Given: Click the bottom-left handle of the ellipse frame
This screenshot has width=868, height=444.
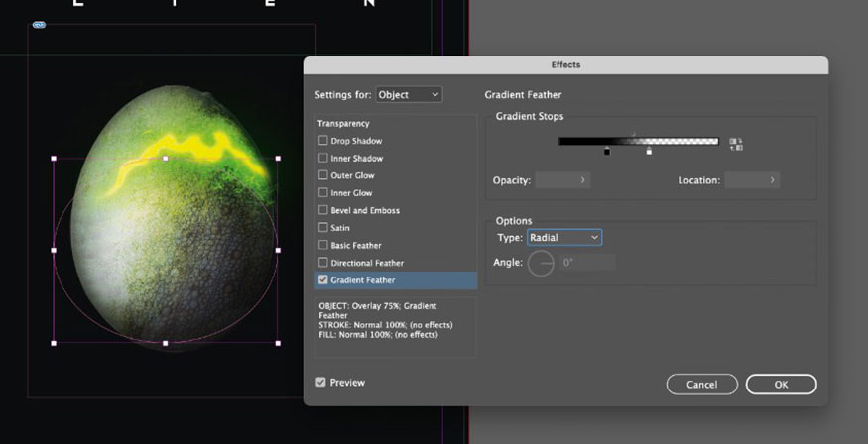Looking at the screenshot, I should pos(54,343).
